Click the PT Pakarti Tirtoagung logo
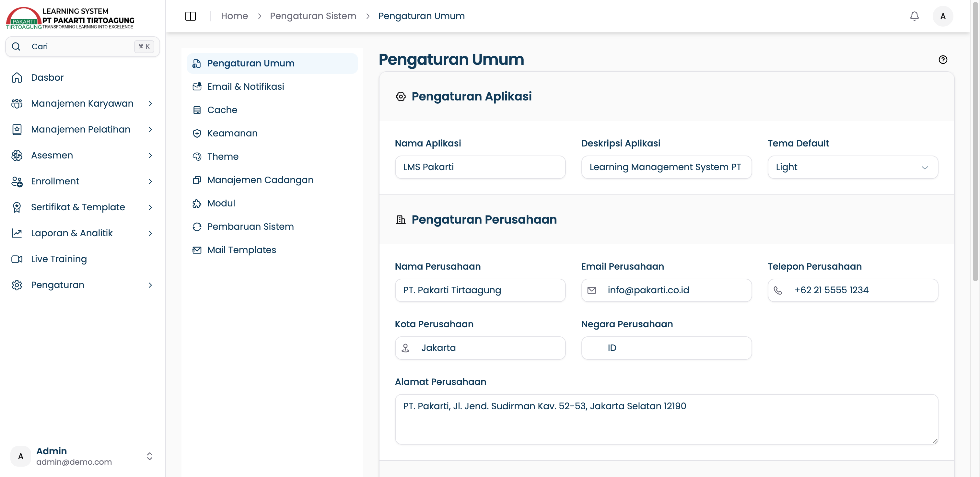 coord(70,18)
